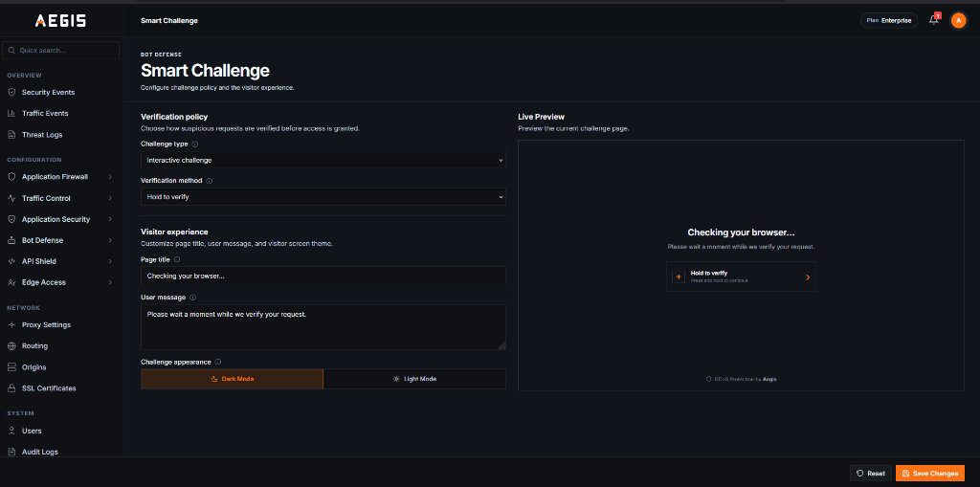
Task: Click the Traffic Events chart icon
Action: coord(11,114)
